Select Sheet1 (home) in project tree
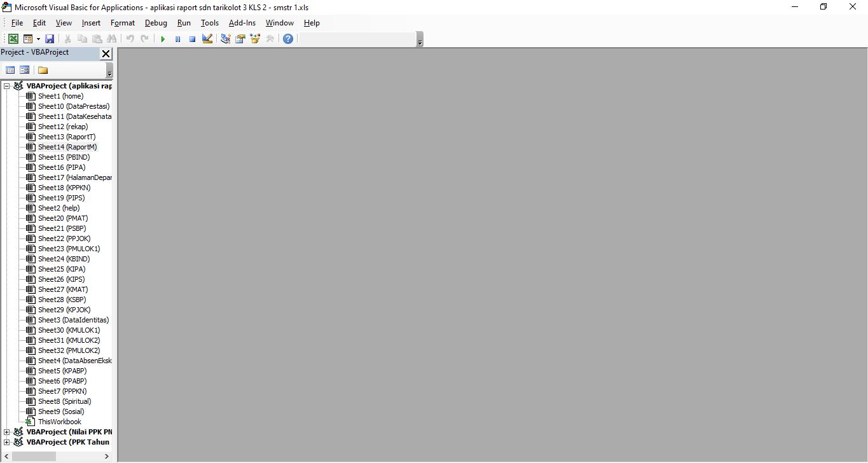This screenshot has height=463, width=868. point(60,96)
